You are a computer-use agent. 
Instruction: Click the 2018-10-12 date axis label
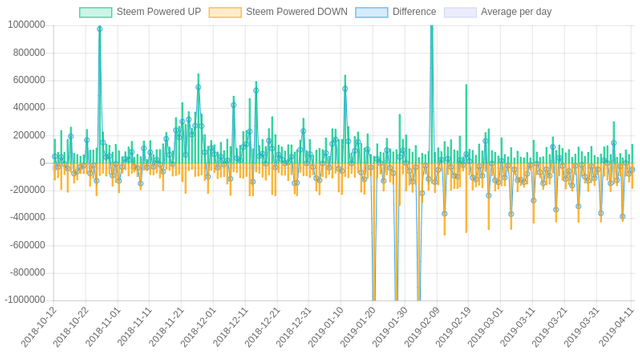click(x=40, y=327)
